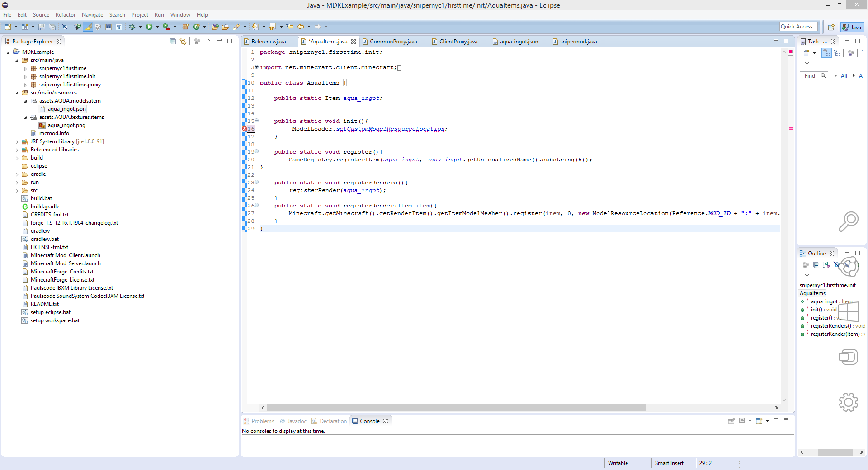Toggle Categorized view in Task List
Viewport: 868px width, 470px height.
pyautogui.click(x=826, y=53)
